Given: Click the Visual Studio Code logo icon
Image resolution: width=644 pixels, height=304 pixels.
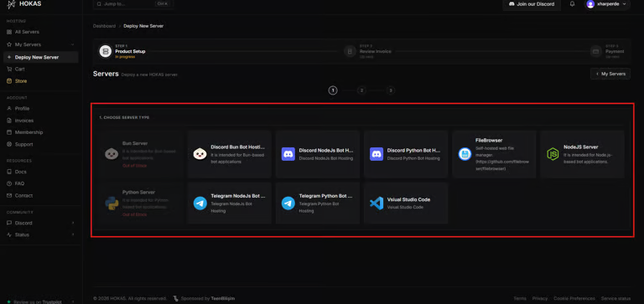Looking at the screenshot, I should point(377,203).
